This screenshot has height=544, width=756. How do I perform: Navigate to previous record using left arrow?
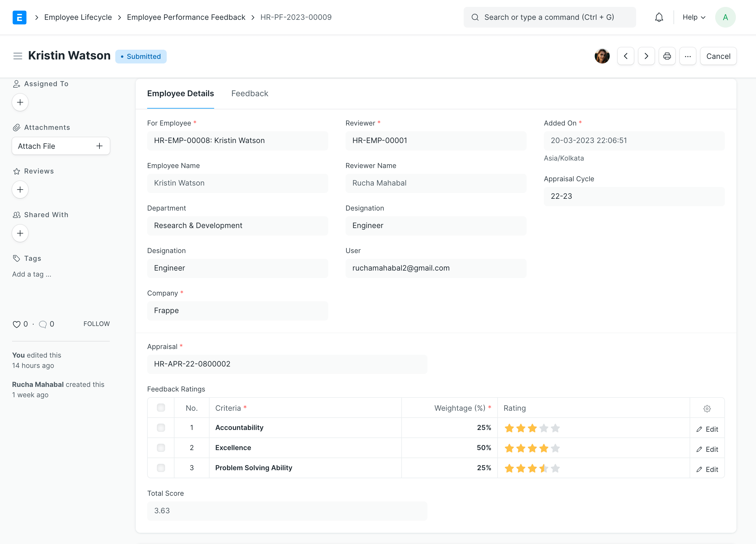pos(626,56)
